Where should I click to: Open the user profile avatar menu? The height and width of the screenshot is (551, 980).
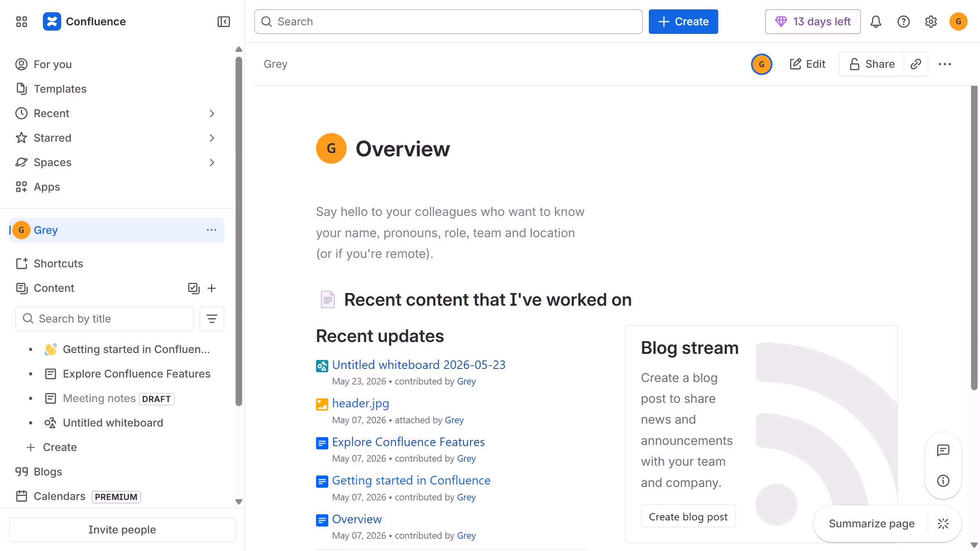(x=958, y=22)
